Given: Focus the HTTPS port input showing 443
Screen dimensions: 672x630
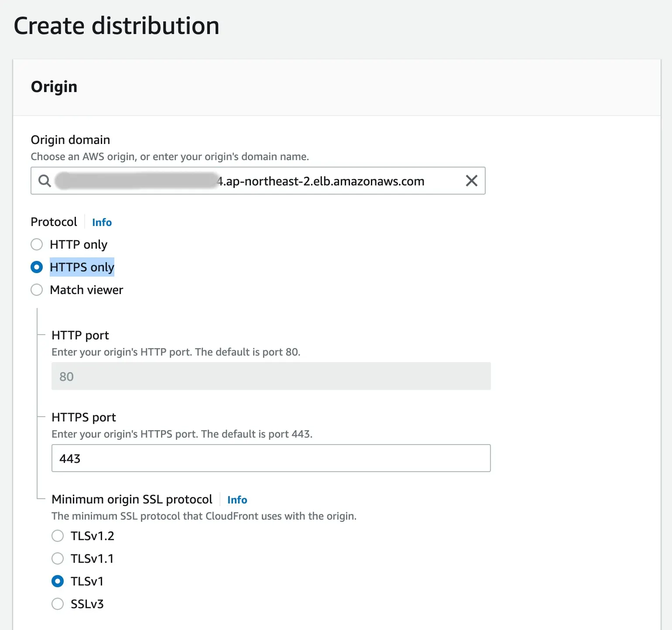Looking at the screenshot, I should click(271, 458).
